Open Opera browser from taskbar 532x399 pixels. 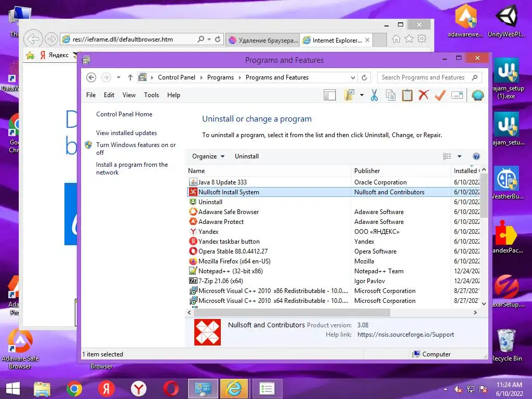[x=171, y=389]
